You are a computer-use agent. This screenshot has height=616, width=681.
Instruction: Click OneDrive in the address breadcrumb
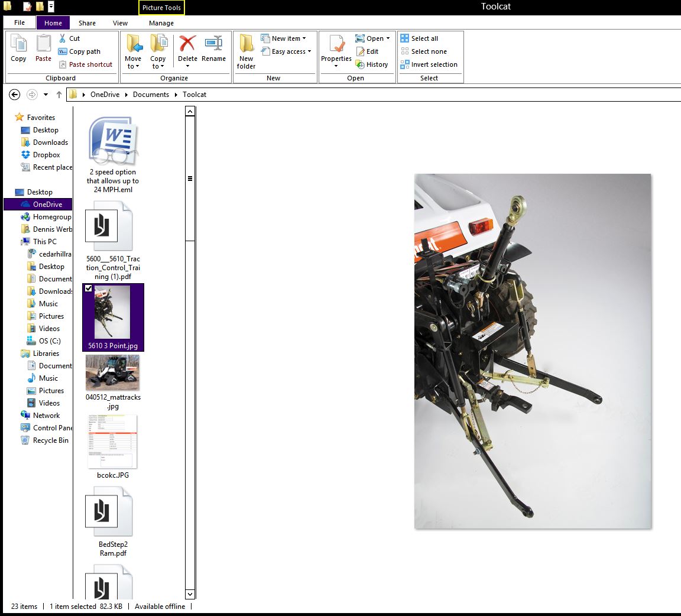click(x=105, y=94)
